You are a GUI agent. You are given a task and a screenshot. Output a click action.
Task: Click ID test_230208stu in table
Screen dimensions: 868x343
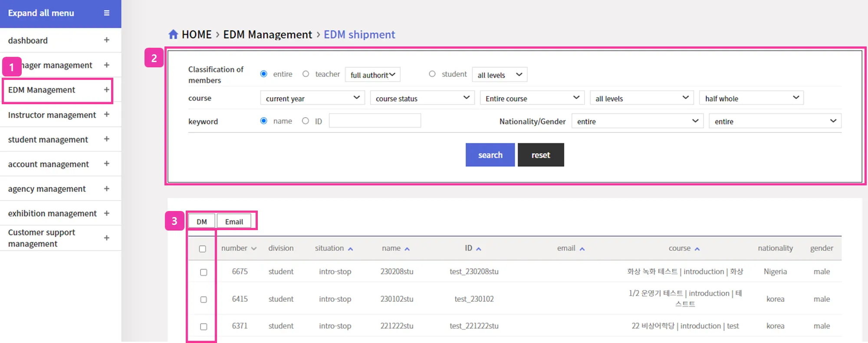click(474, 272)
